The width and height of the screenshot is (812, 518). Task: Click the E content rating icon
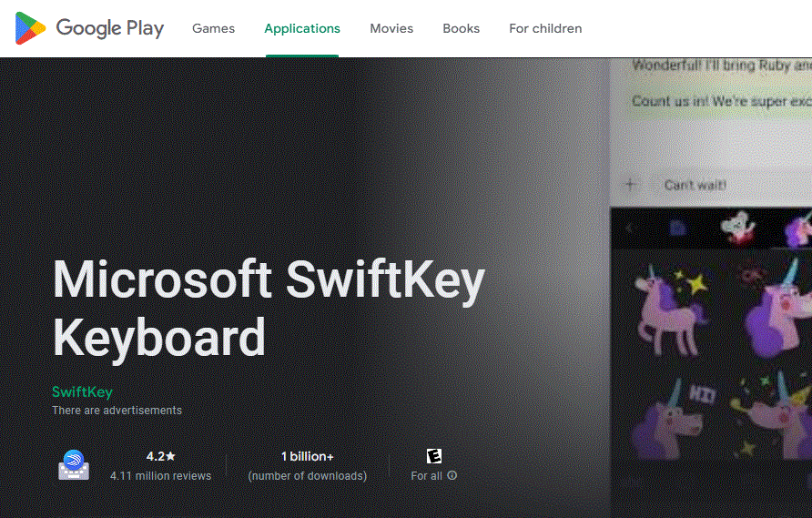coord(434,456)
